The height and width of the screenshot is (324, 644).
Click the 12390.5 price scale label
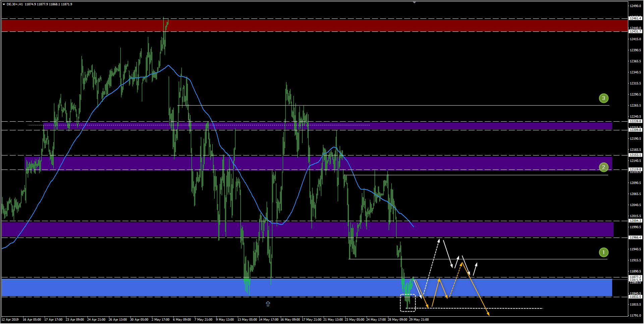[x=635, y=50]
